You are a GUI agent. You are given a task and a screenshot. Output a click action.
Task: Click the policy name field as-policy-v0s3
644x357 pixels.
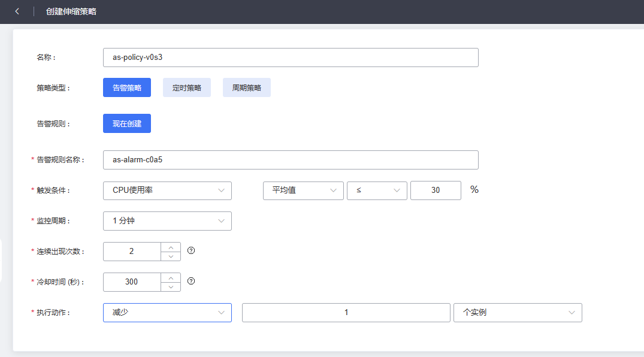point(291,58)
